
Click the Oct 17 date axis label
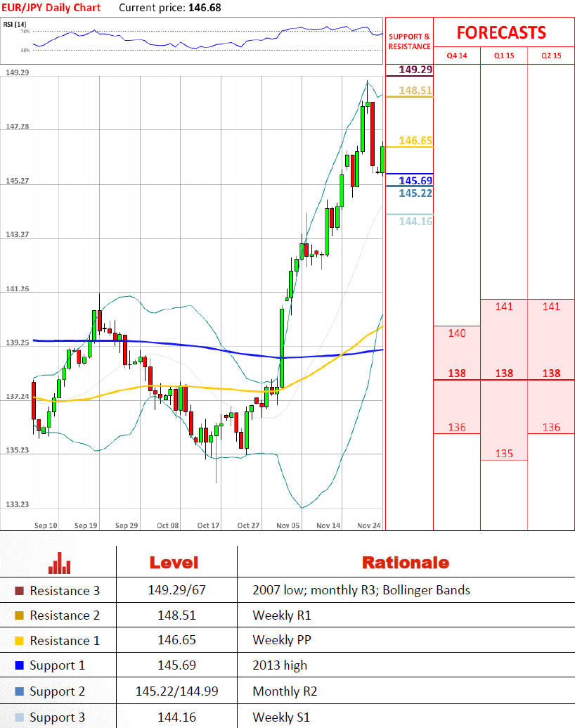(208, 525)
